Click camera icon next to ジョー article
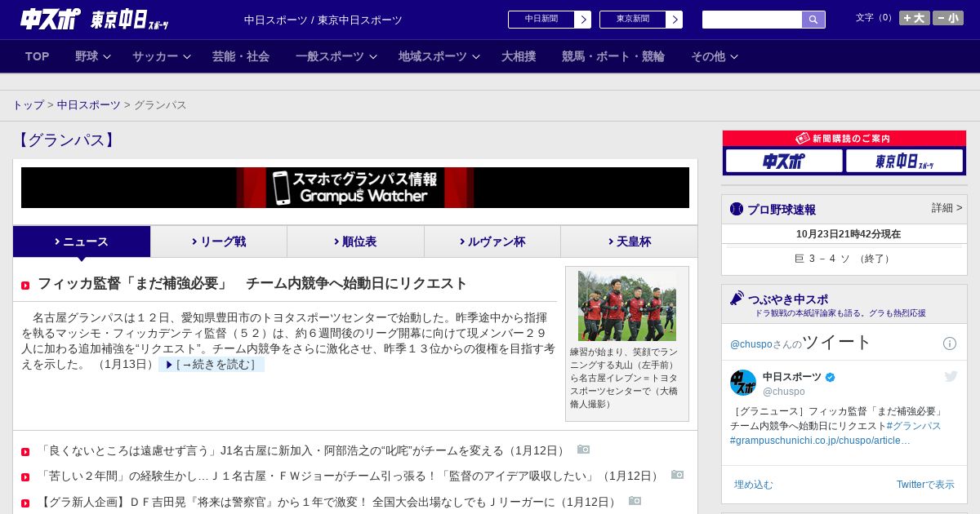980x514 pixels. click(677, 475)
